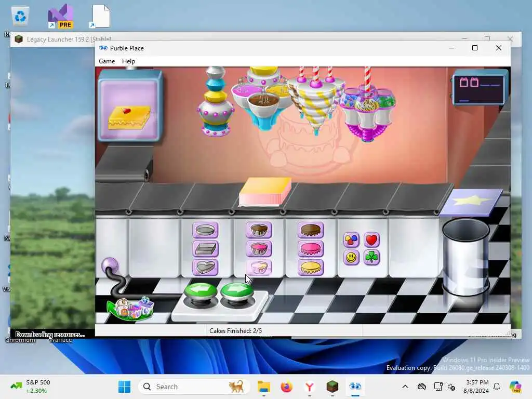Click the taskbar Search box
This screenshot has height=399, width=532.
tap(194, 387)
